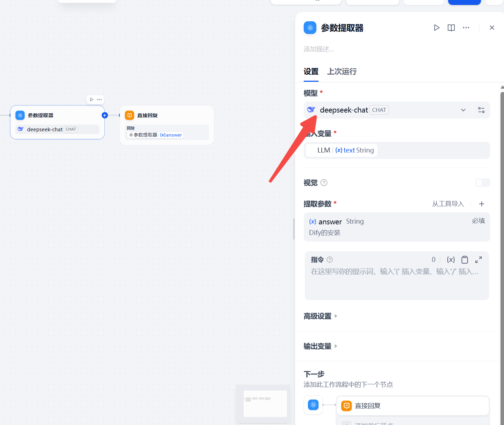Switch to the 上次运行 tab
Image resolution: width=504 pixels, height=425 pixels.
pyautogui.click(x=342, y=71)
